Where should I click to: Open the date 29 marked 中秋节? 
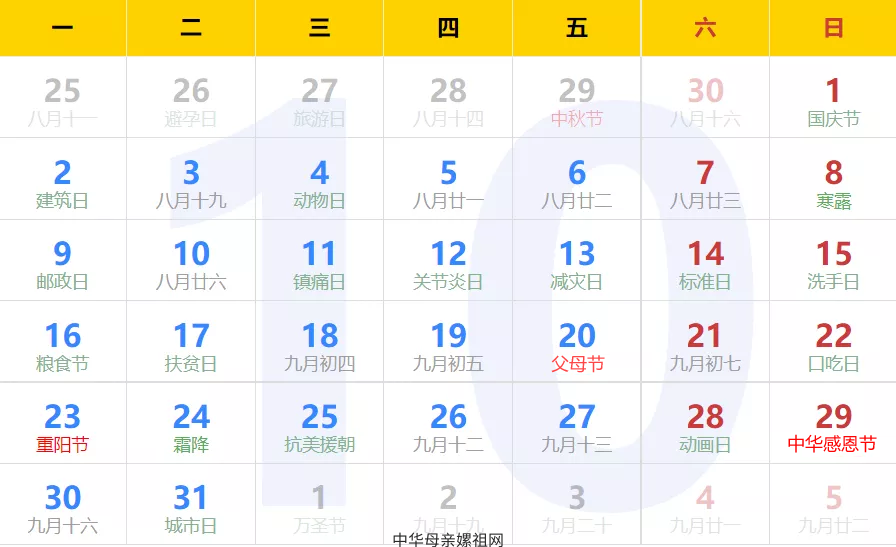pyautogui.click(x=577, y=97)
